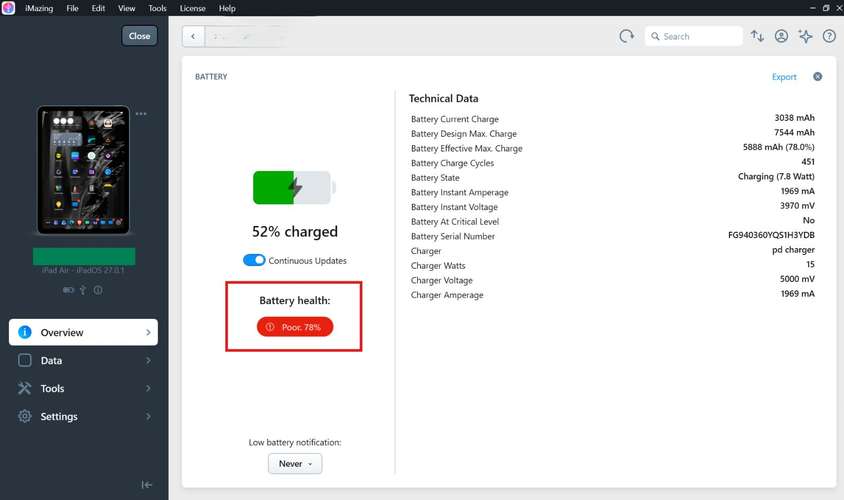Click the Charging (7.8 Watt) state value
Viewport: 844px width, 500px height.
[x=776, y=177]
